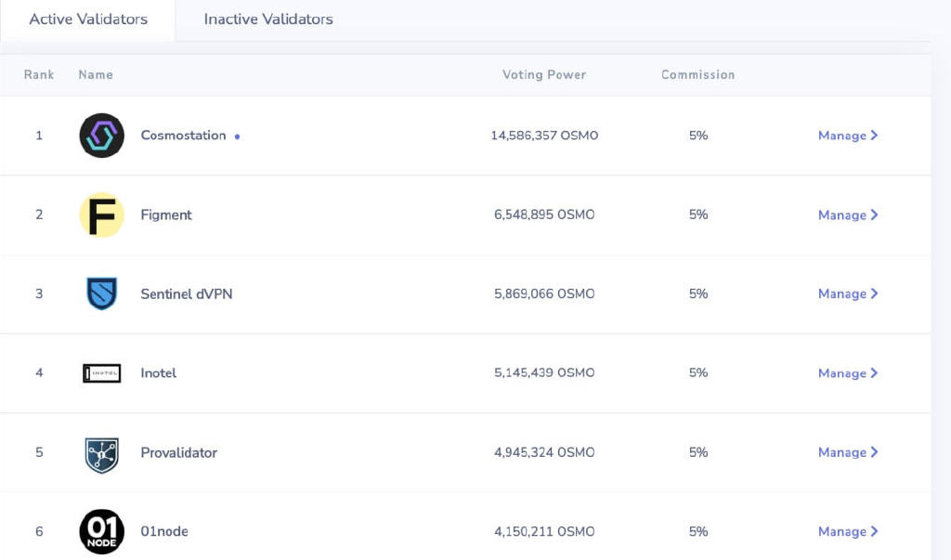Open Manage for Sentinel dVPN
Image resolution: width=951 pixels, height=560 pixels.
click(848, 293)
